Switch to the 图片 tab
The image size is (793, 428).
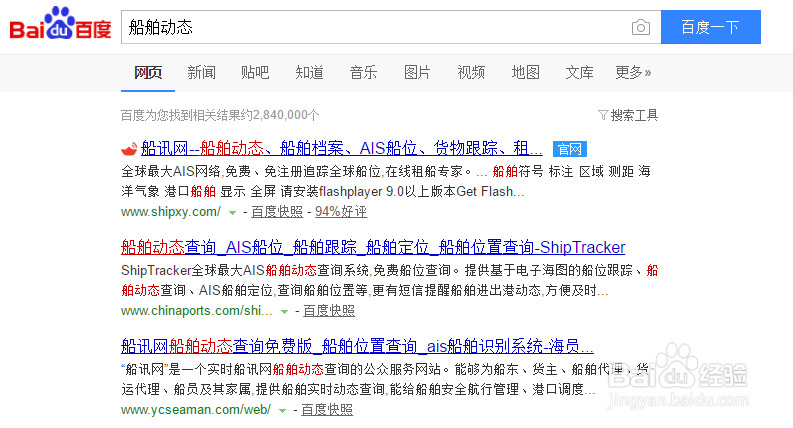(417, 73)
